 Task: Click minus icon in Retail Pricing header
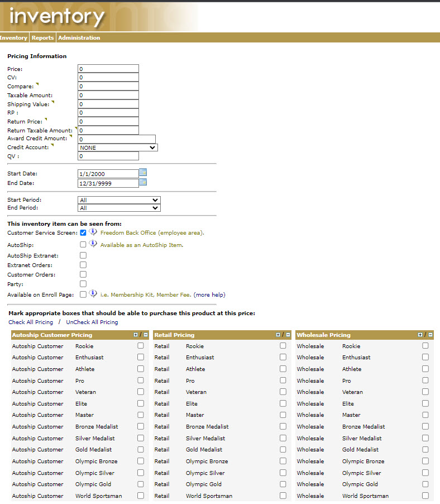tap(288, 335)
